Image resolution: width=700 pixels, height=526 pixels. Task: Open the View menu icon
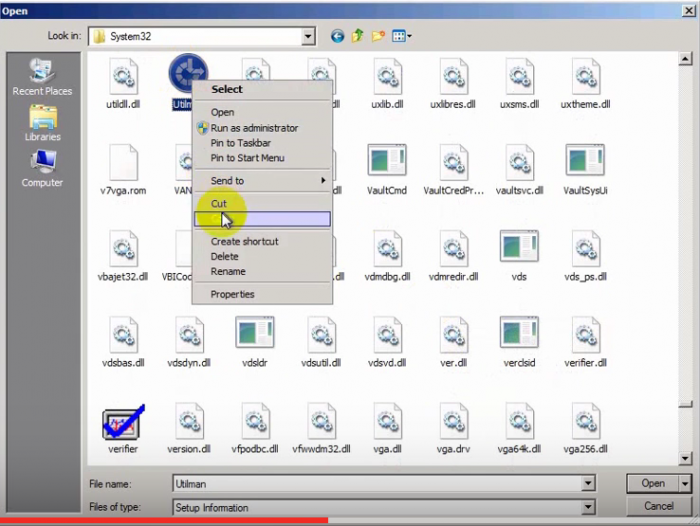401,36
